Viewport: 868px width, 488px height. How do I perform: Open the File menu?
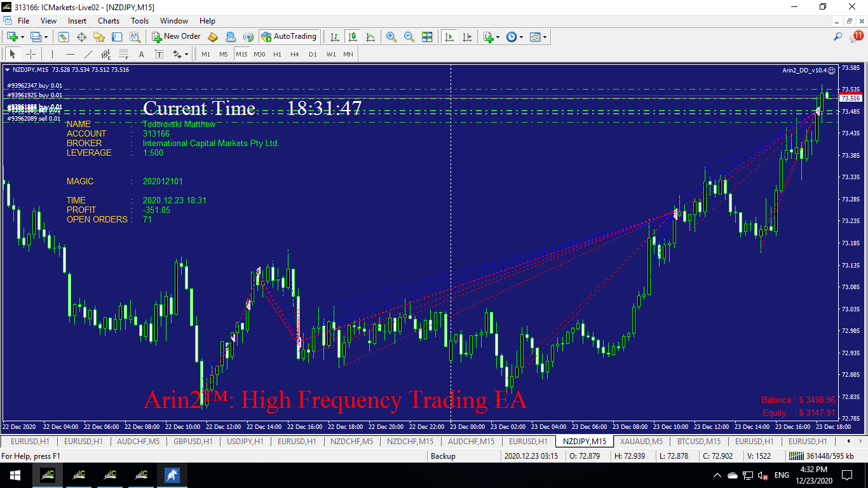tap(24, 21)
